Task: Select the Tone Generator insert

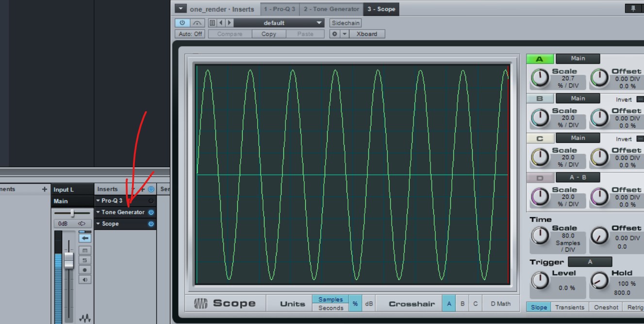Action: pyautogui.click(x=123, y=212)
